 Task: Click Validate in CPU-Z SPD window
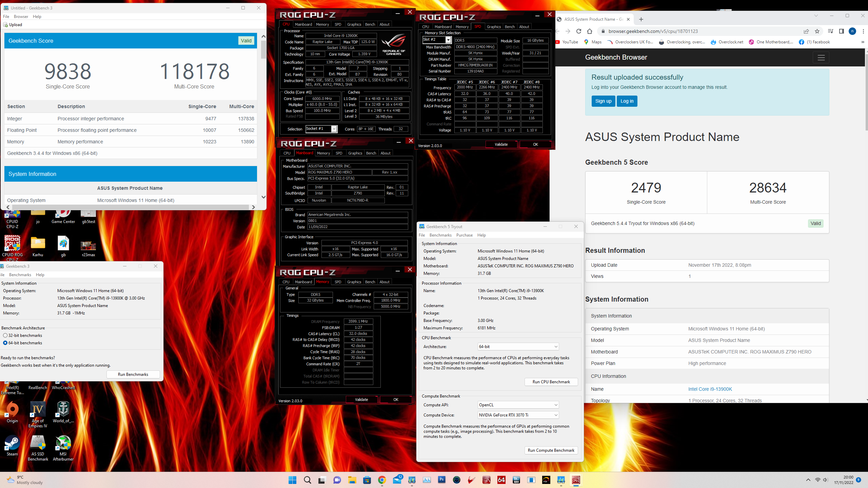pos(501,144)
